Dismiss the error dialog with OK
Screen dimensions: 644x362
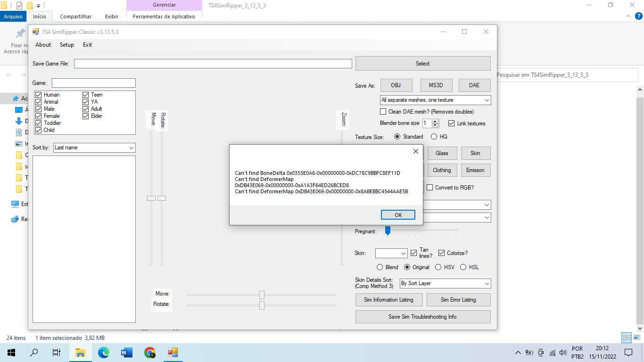click(398, 214)
